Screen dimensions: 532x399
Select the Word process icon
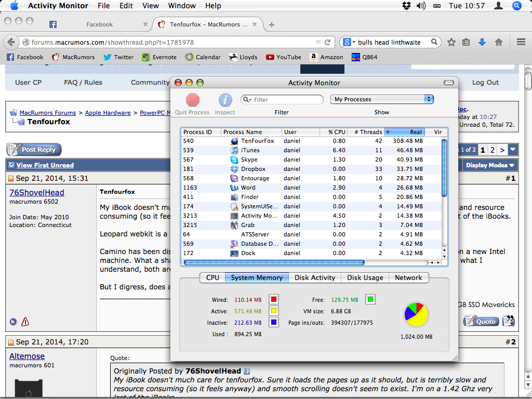234,188
